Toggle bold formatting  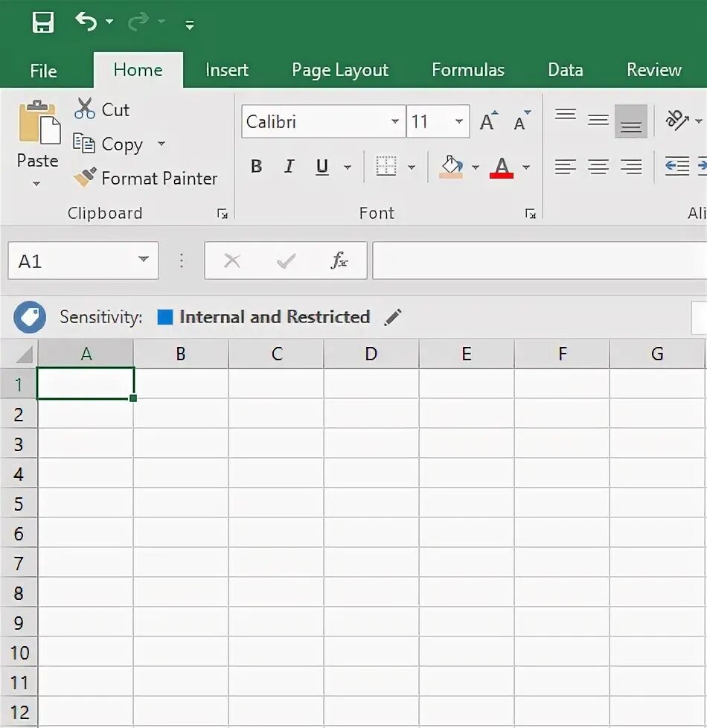pyautogui.click(x=256, y=166)
